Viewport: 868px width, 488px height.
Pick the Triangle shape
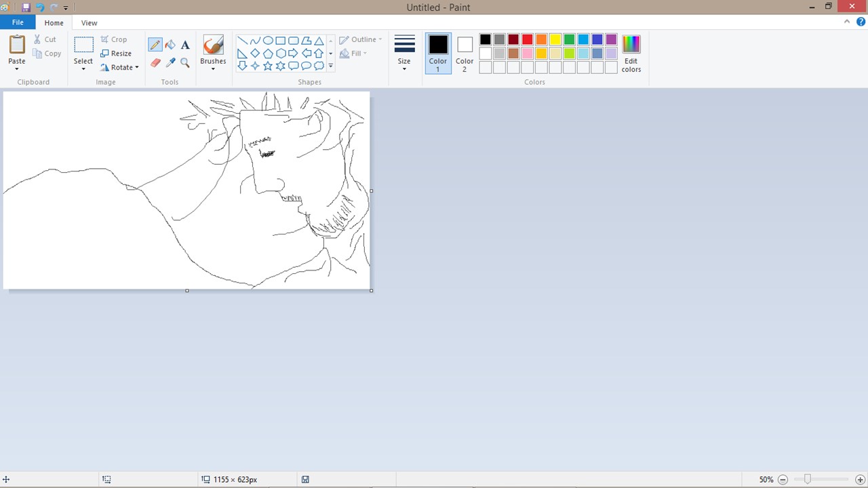(319, 41)
